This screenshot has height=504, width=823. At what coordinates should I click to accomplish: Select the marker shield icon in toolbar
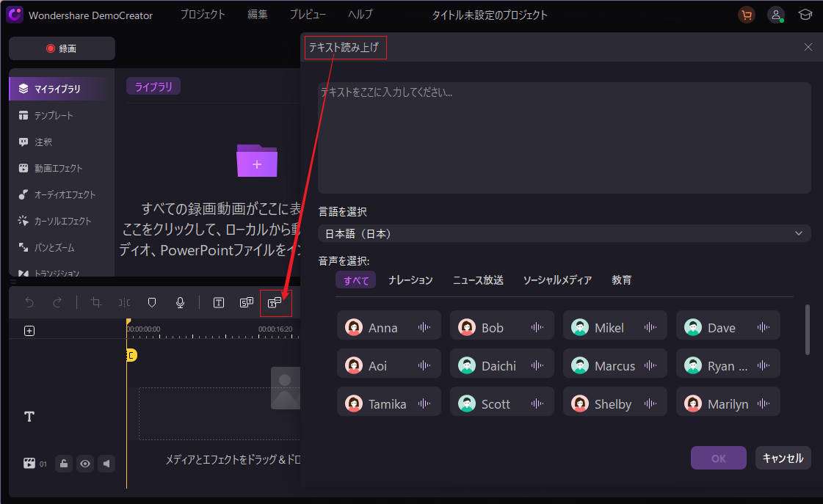tap(152, 302)
